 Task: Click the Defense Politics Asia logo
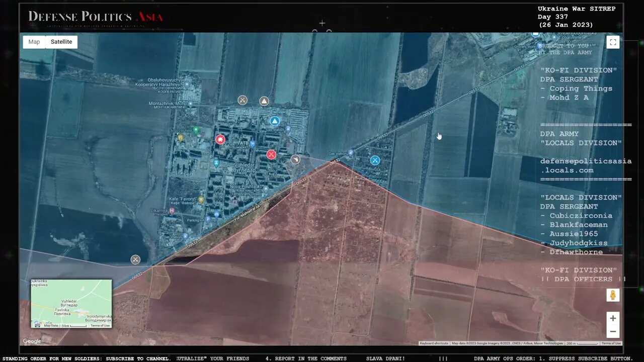[x=96, y=18]
